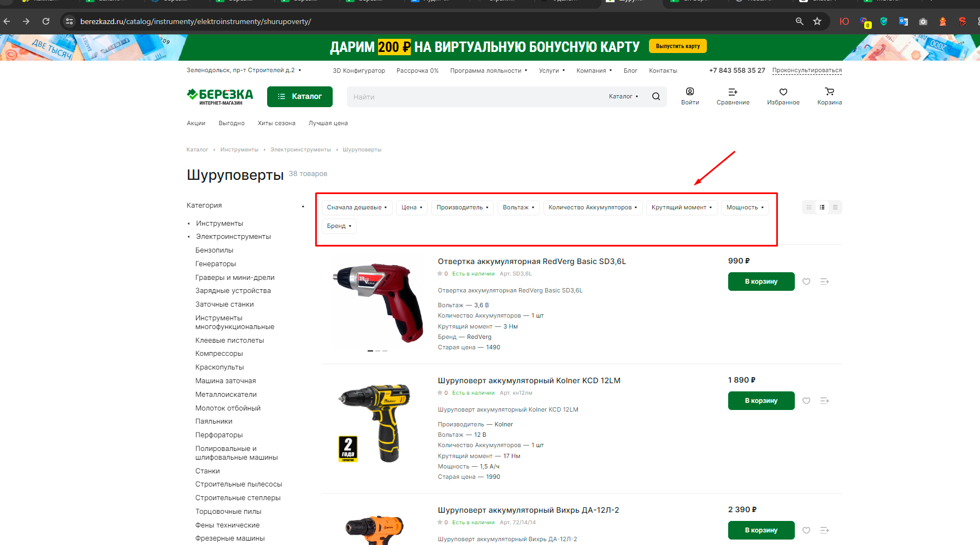Click the Проконсультироваться link
Viewport: 980px width, 545px height.
click(x=807, y=71)
